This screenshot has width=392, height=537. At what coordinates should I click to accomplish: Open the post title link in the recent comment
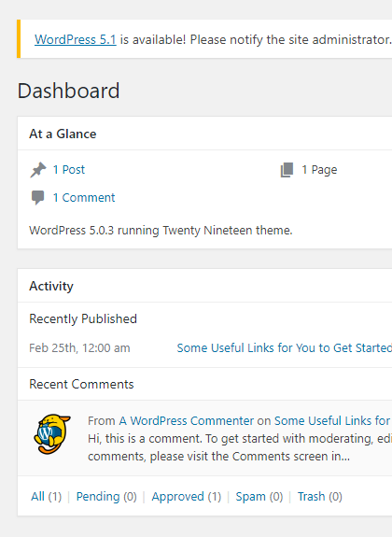[333, 420]
